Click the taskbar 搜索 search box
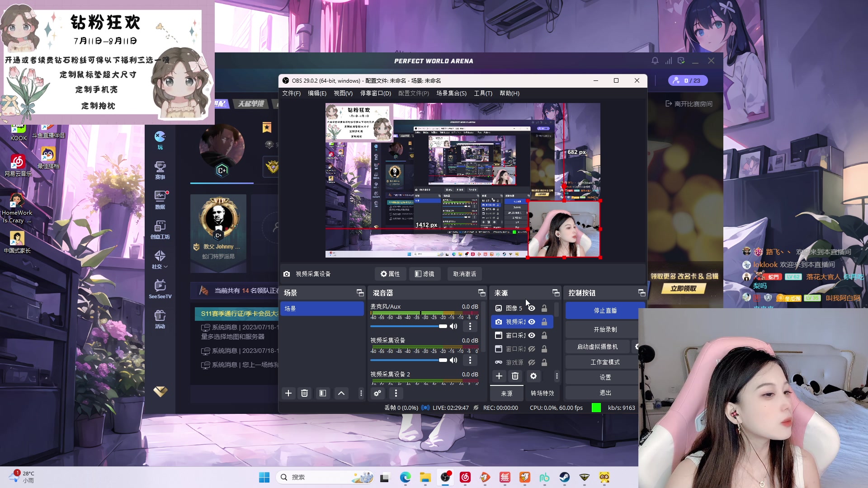Screen dimensions: 868x488 pos(325,477)
